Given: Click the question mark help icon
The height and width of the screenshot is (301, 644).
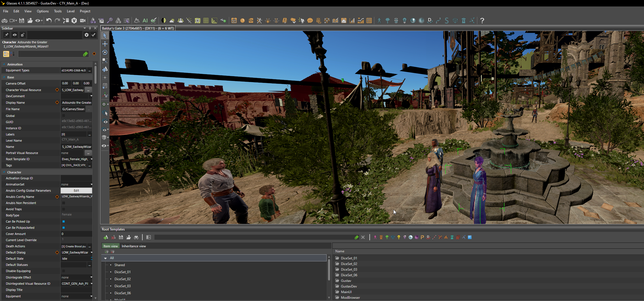Looking at the screenshot, I should (x=482, y=21).
